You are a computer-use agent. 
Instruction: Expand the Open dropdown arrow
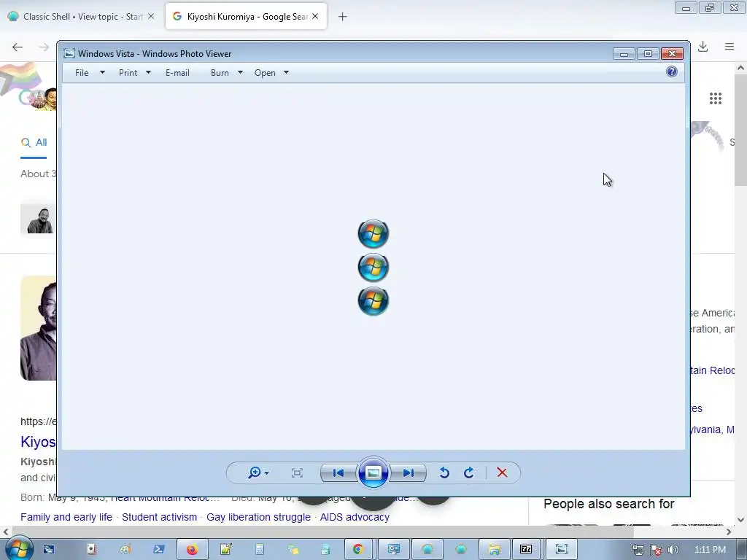point(286,72)
